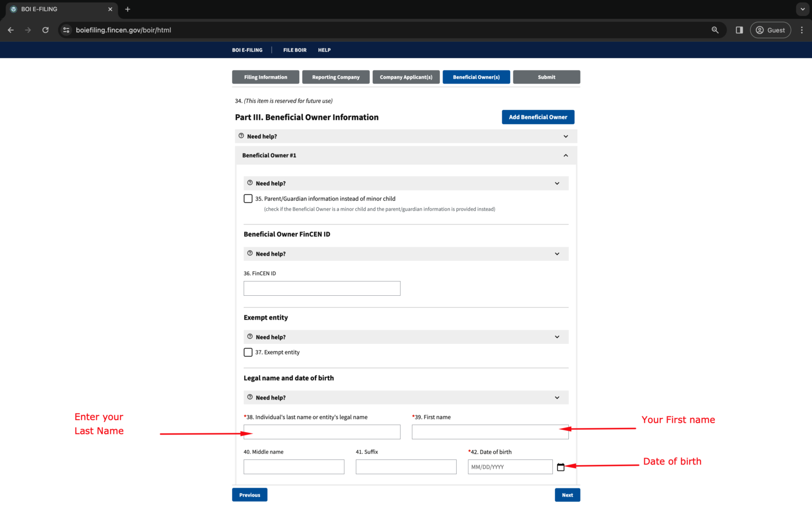Open the FILE BOIR menu item

click(x=294, y=50)
